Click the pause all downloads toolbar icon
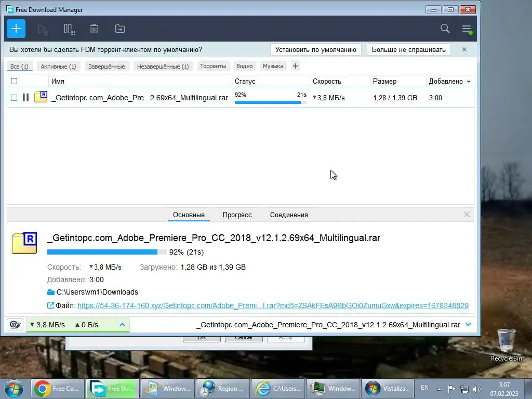Screen dimensions: 532x399 (x=69, y=29)
